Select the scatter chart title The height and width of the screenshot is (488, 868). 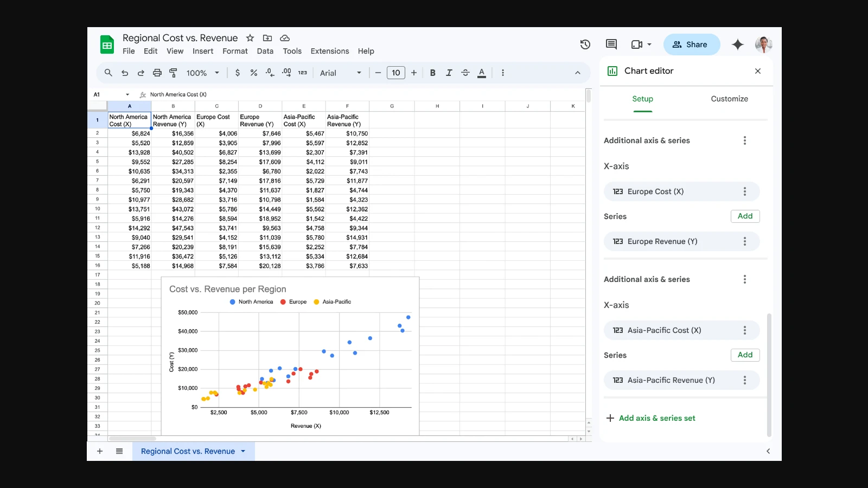click(x=228, y=289)
